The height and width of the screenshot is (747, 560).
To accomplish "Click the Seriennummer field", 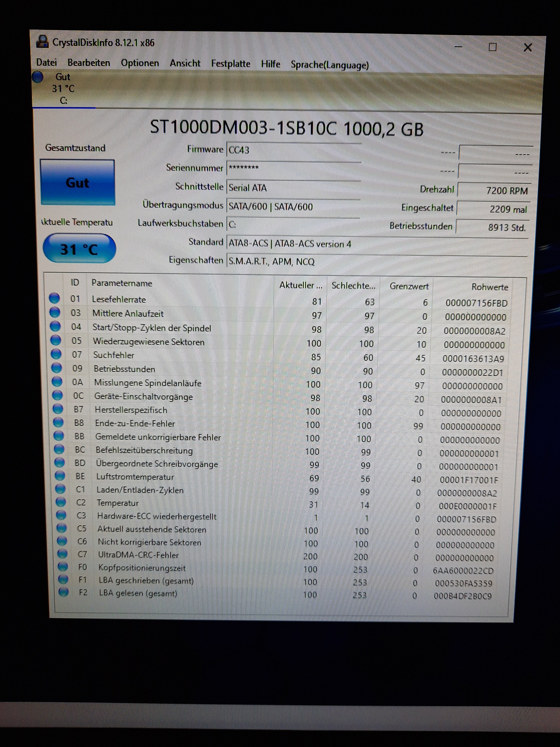I will click(x=293, y=168).
